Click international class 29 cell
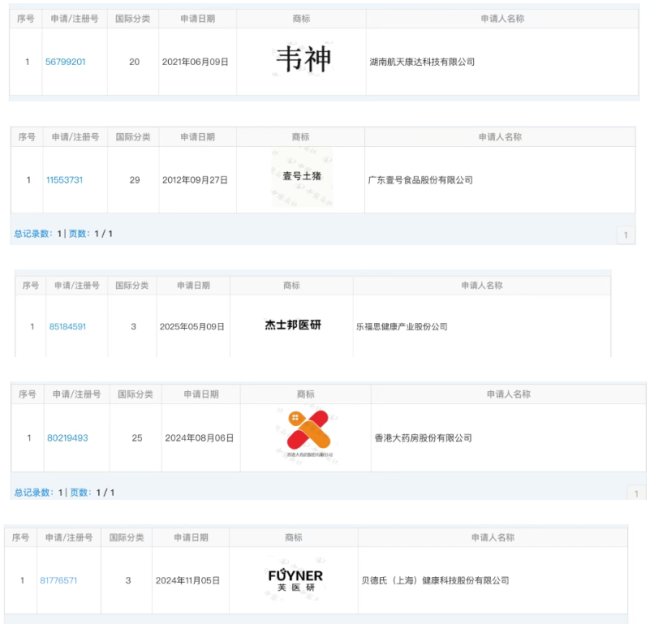Viewport: 650px width, 633px height. [x=135, y=180]
